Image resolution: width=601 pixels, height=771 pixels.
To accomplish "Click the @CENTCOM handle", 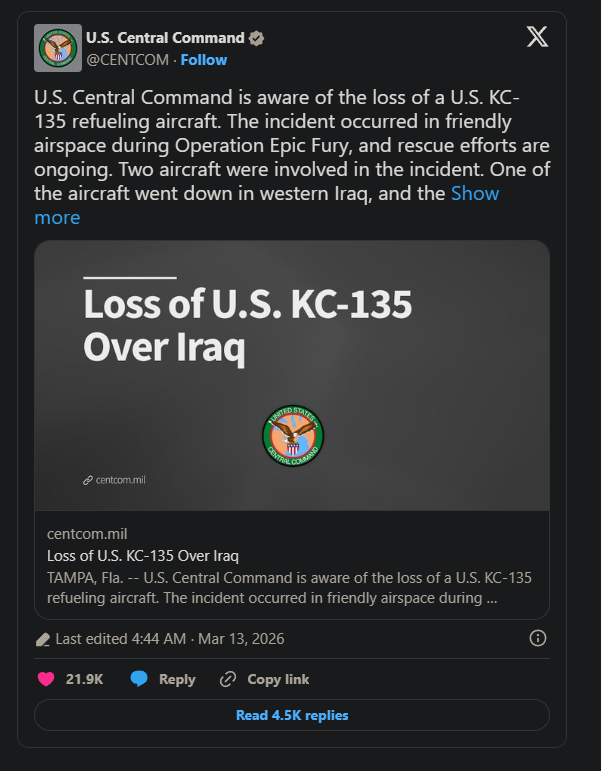I will click(128, 60).
